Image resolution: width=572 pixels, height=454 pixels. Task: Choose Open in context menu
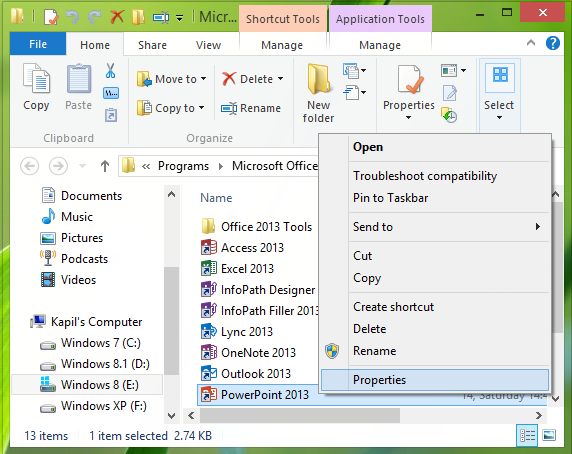(x=434, y=147)
